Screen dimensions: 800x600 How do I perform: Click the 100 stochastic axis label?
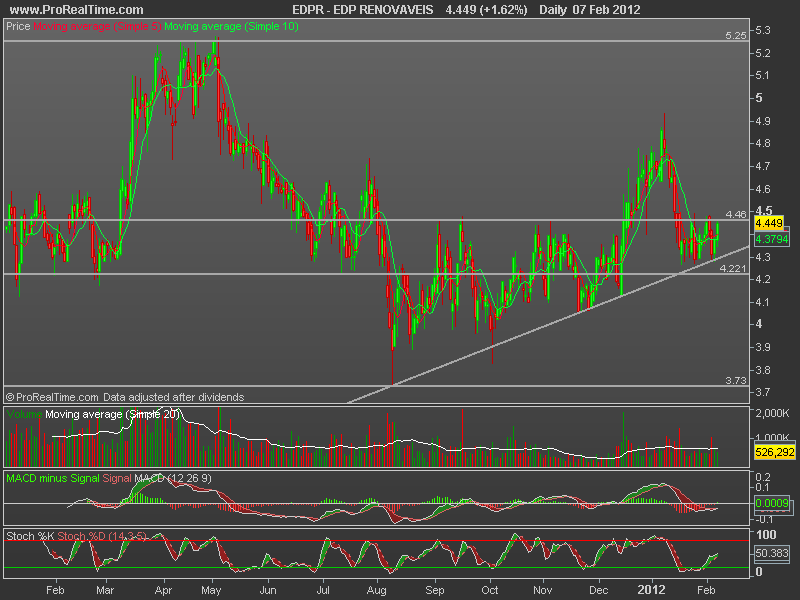pyautogui.click(x=766, y=535)
